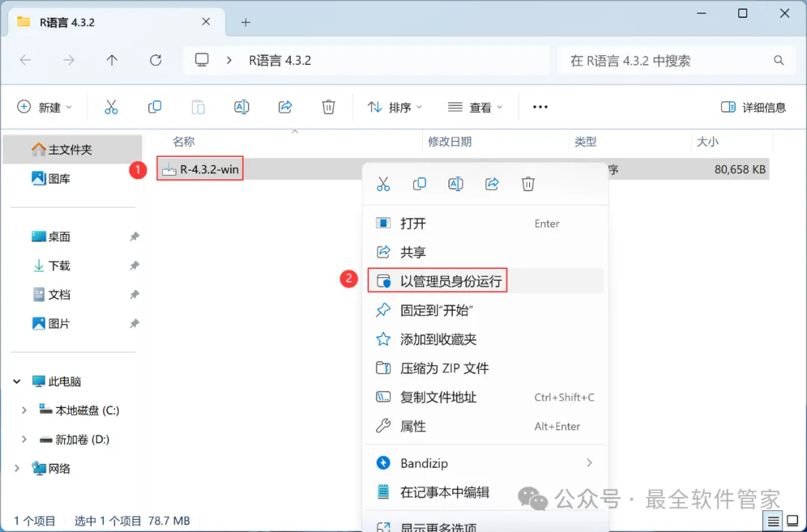Unpin 图片 from quick access
The image size is (807, 532).
134,324
